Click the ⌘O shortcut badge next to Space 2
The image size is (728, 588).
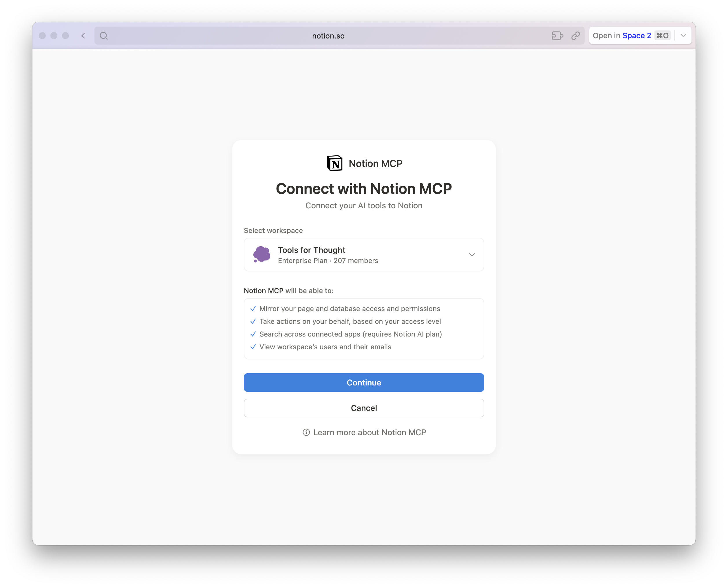(x=663, y=35)
